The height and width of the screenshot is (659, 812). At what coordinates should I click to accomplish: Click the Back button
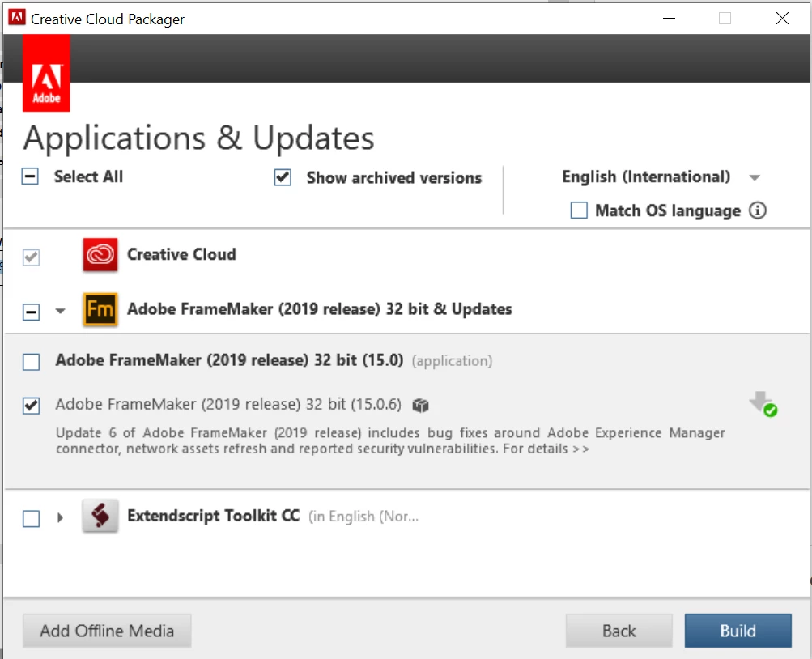619,631
